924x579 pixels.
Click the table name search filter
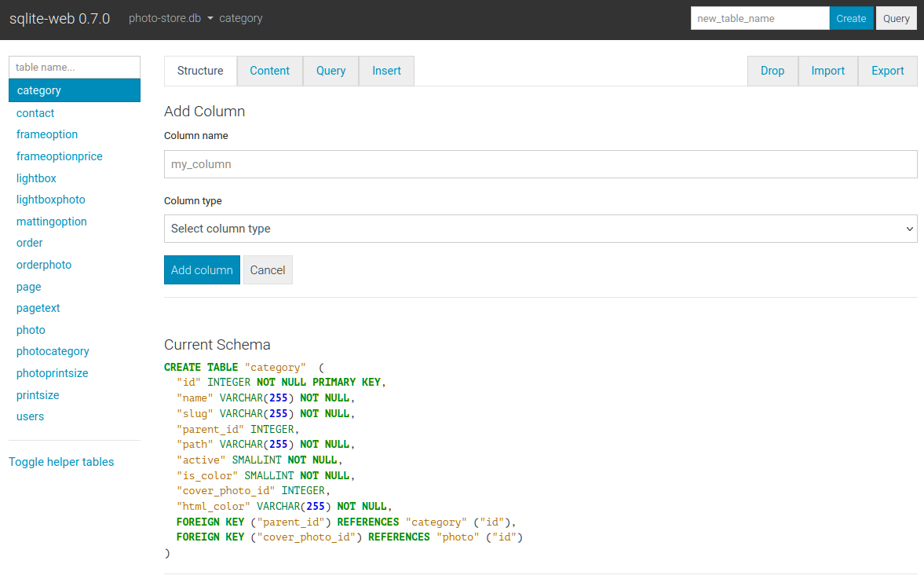coord(75,67)
